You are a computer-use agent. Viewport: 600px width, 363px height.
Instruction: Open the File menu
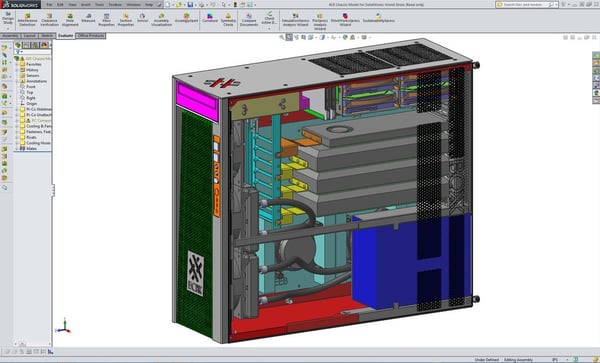49,5
